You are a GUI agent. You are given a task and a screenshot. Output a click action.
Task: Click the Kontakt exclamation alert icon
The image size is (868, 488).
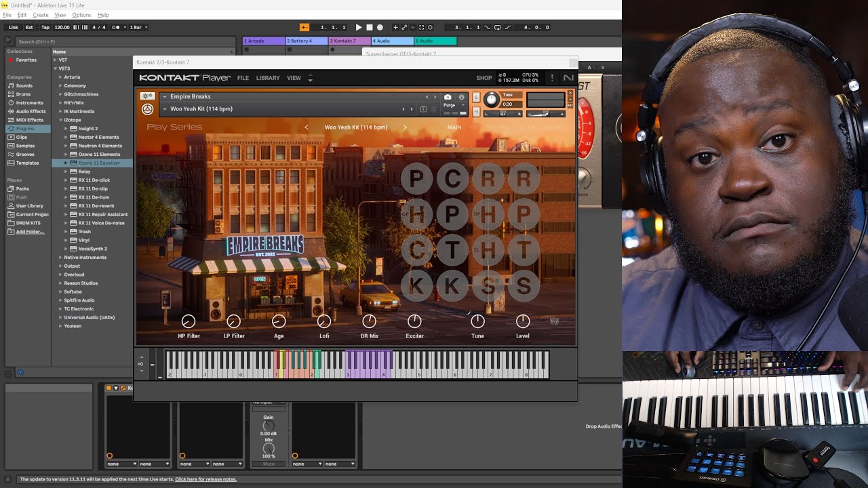coord(552,78)
